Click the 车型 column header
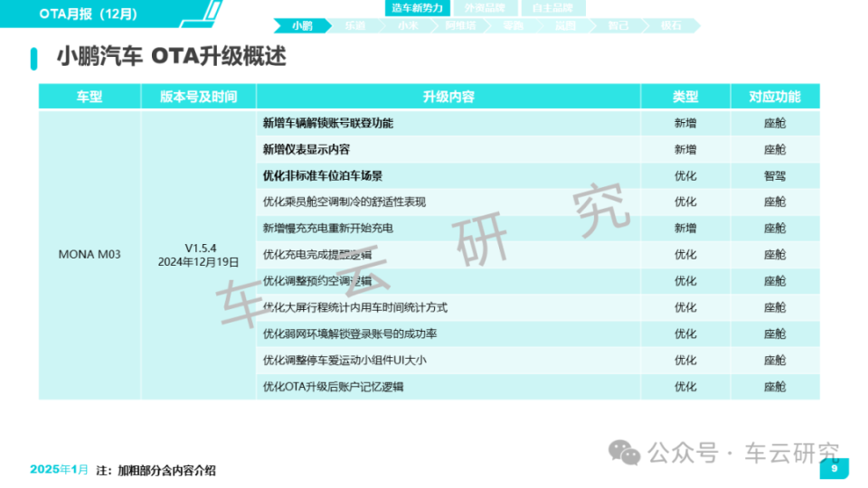The image size is (868, 488). (x=90, y=97)
